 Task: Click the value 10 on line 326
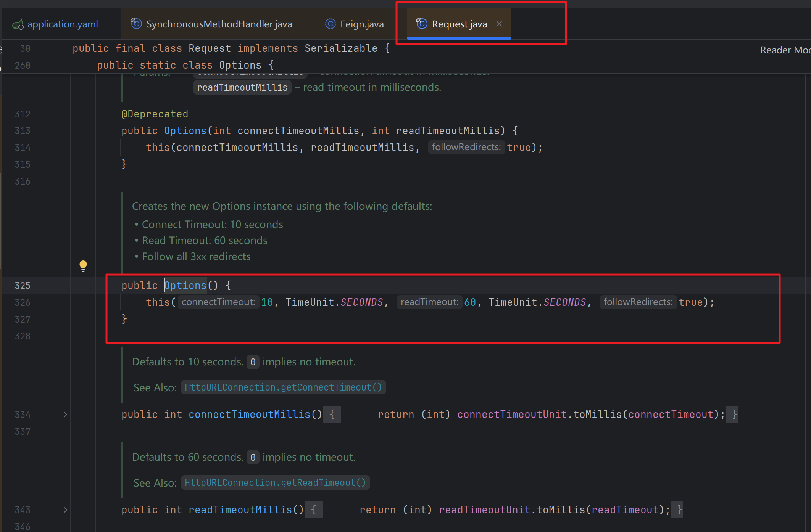click(x=267, y=302)
